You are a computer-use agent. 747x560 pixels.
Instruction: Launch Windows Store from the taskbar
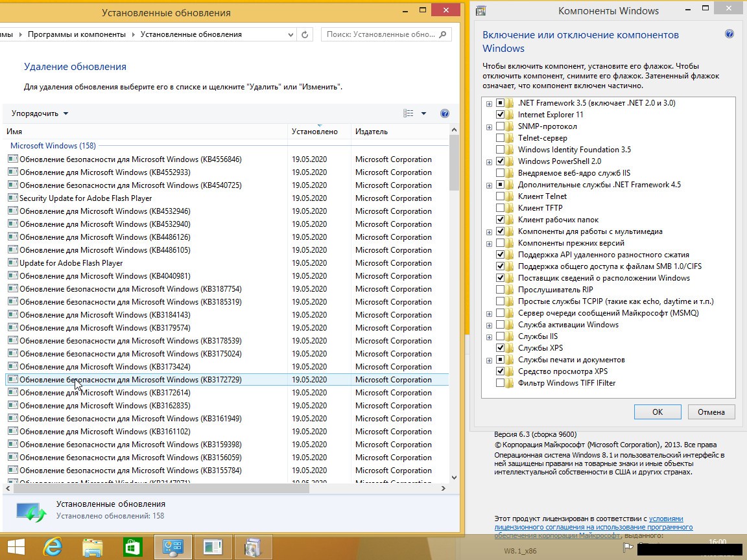[133, 548]
